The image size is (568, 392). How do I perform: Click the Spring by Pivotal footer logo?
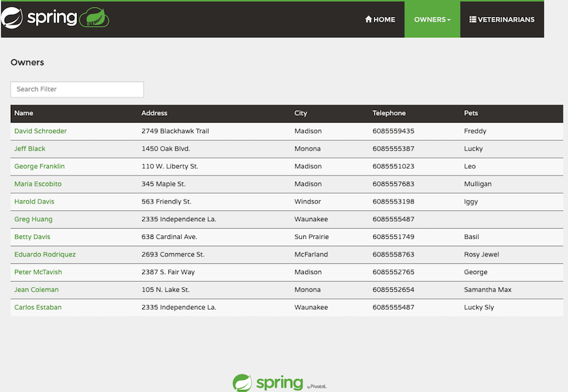pyautogui.click(x=279, y=383)
